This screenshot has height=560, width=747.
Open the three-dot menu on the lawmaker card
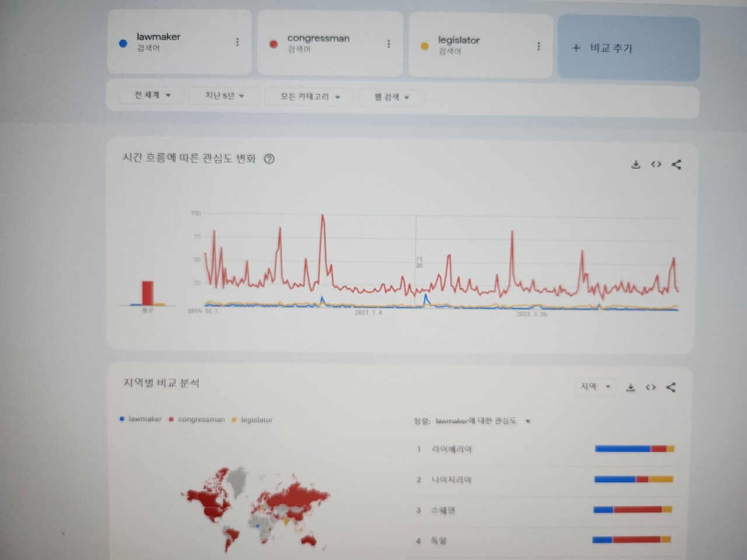pyautogui.click(x=237, y=42)
